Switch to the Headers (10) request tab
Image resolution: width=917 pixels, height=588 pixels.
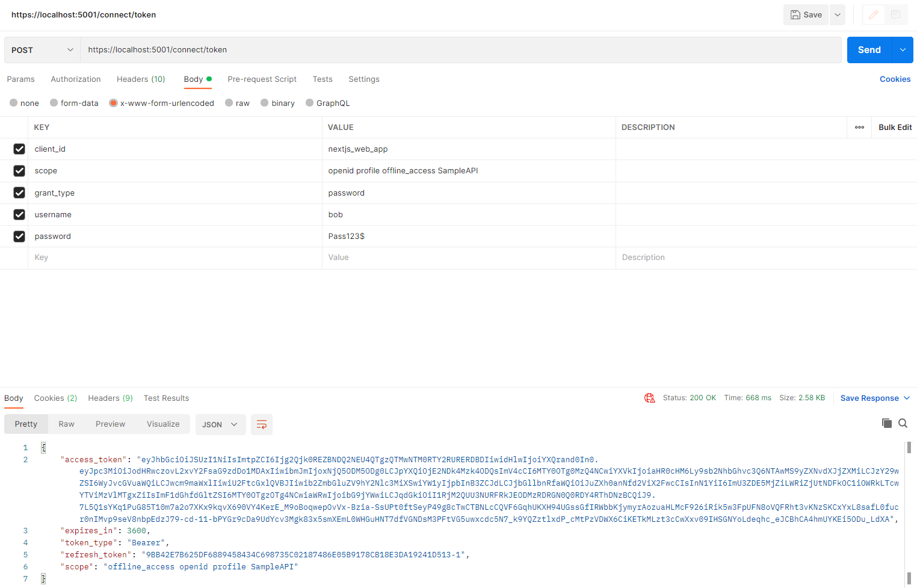tap(141, 79)
